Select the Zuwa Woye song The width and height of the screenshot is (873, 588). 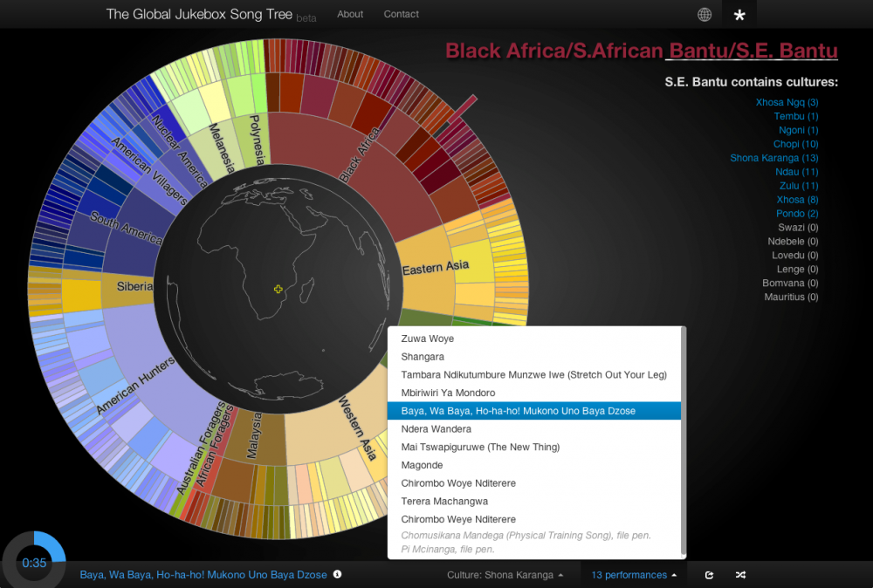428,338
